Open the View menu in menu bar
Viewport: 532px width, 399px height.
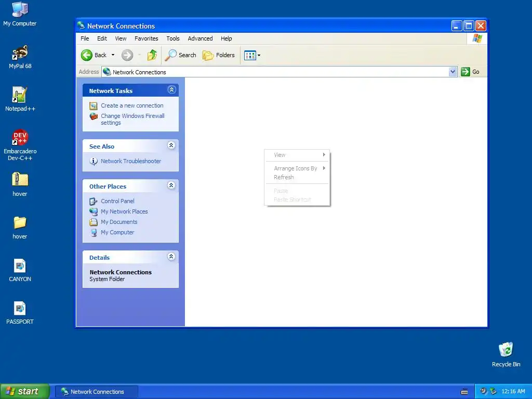point(121,38)
